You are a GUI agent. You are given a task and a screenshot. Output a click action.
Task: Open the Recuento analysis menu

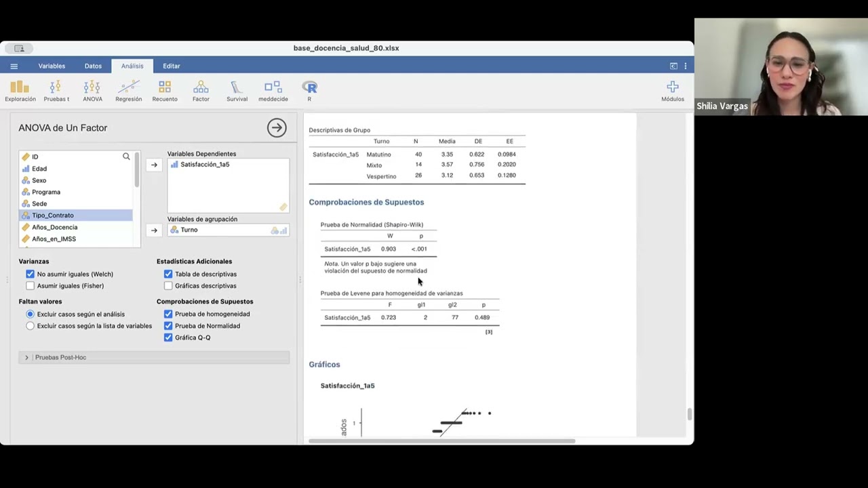165,91
